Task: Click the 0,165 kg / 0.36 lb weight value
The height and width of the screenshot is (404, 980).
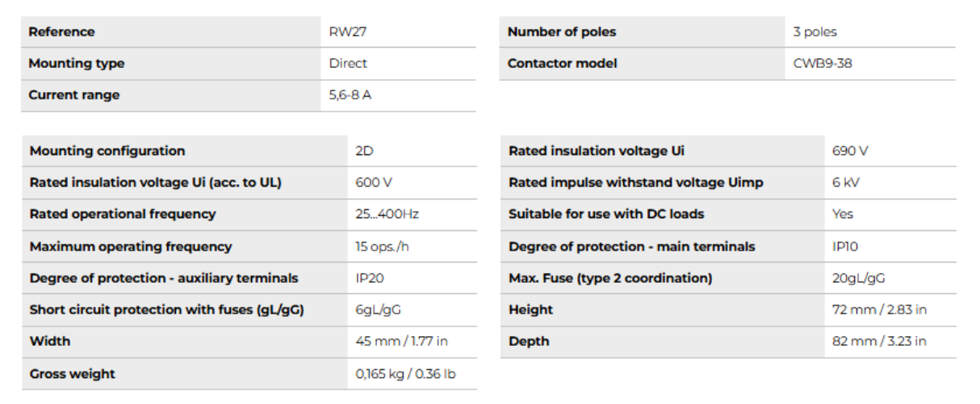Action: [407, 374]
